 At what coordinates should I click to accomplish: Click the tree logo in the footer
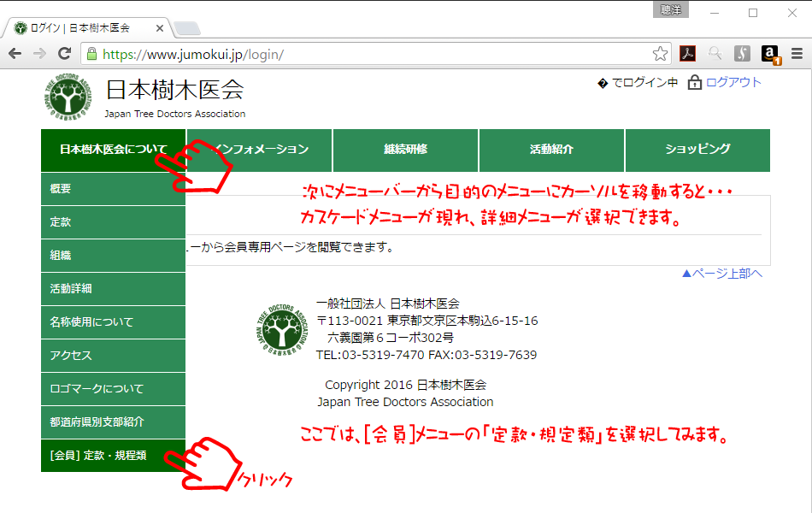point(282,329)
